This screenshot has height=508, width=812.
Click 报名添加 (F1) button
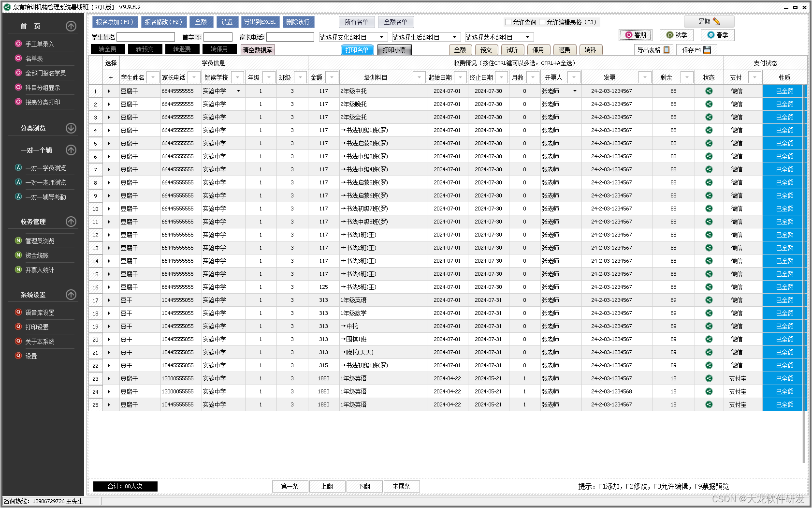(x=115, y=22)
